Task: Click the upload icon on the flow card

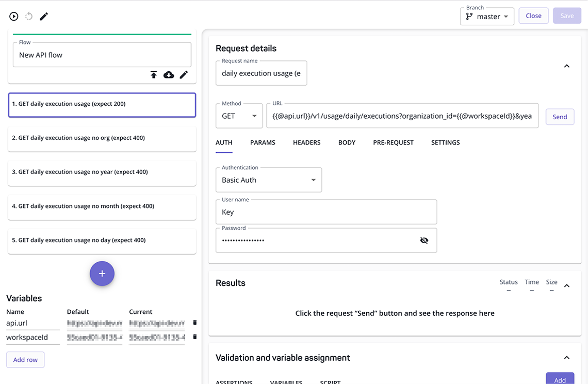Action: (x=154, y=75)
